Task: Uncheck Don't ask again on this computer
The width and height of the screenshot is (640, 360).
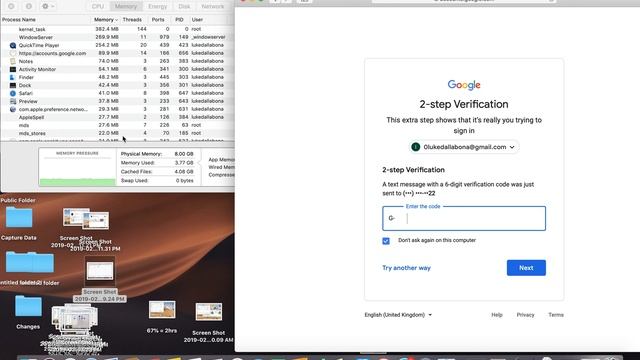Action: (386, 241)
